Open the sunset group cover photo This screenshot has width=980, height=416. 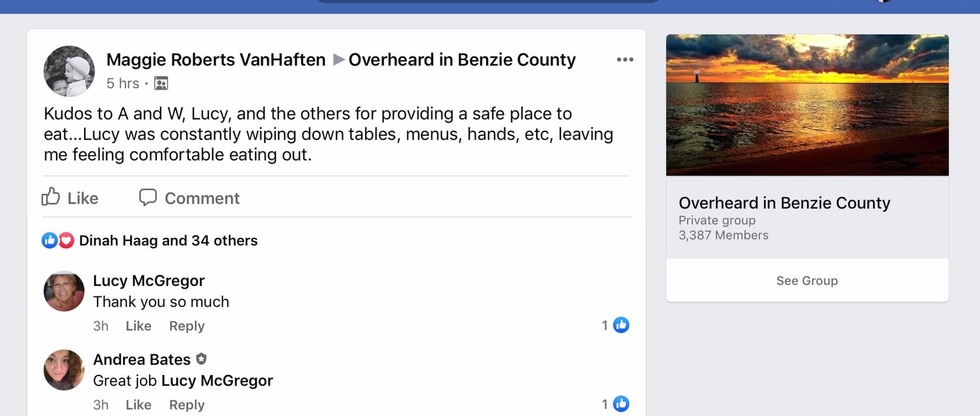pyautogui.click(x=807, y=105)
